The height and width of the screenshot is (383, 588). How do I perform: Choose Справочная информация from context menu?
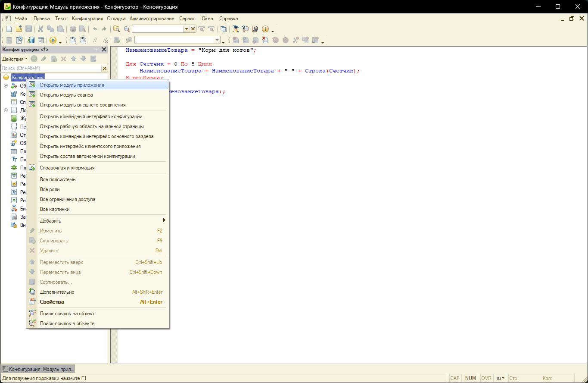pos(97,168)
